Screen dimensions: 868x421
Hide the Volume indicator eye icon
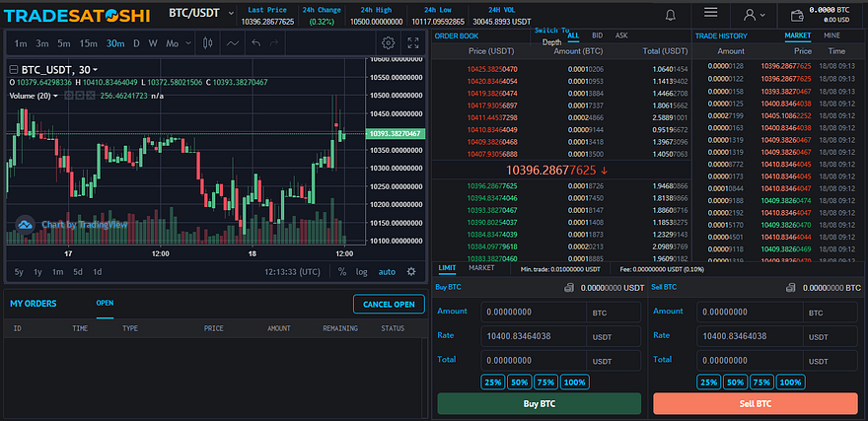tap(69, 96)
